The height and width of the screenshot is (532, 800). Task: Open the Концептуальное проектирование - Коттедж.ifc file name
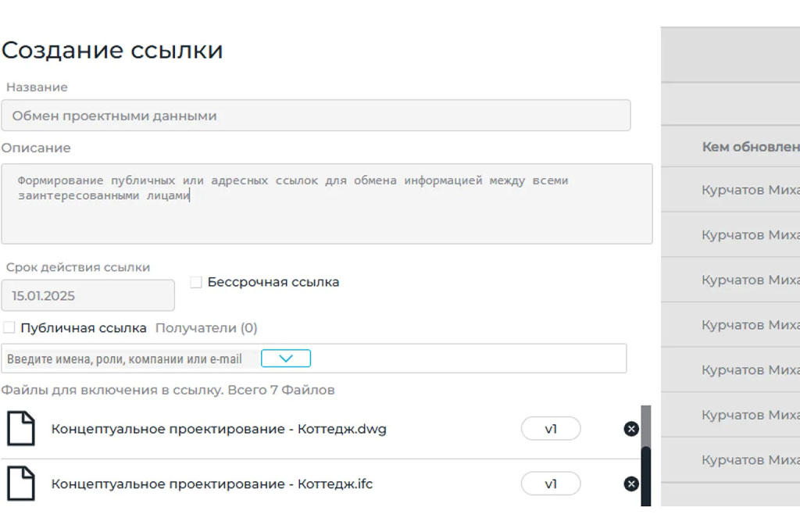coord(212,484)
